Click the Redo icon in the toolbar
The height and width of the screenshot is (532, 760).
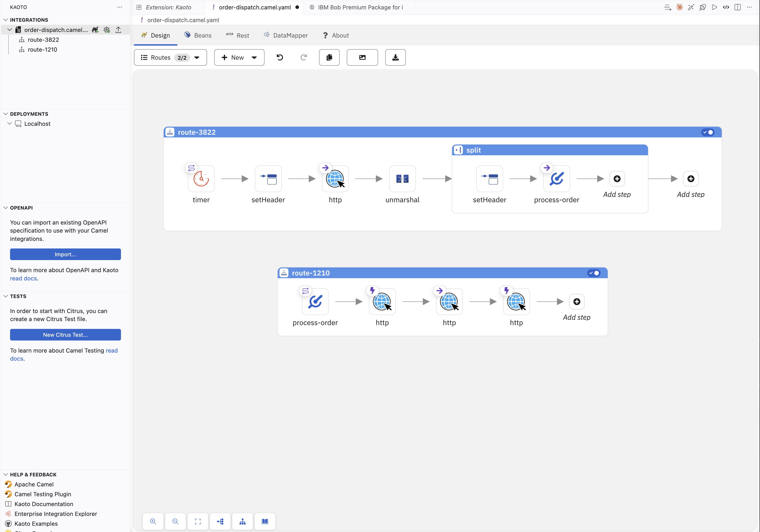coord(304,58)
